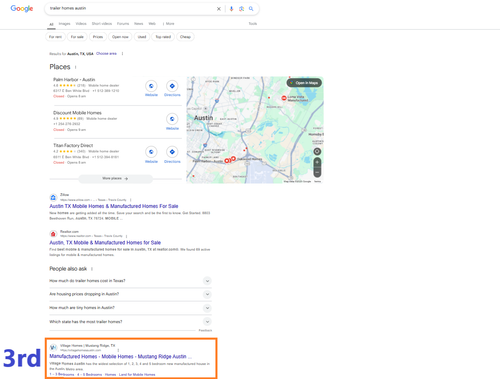Switch to the Images tab

tap(64, 24)
